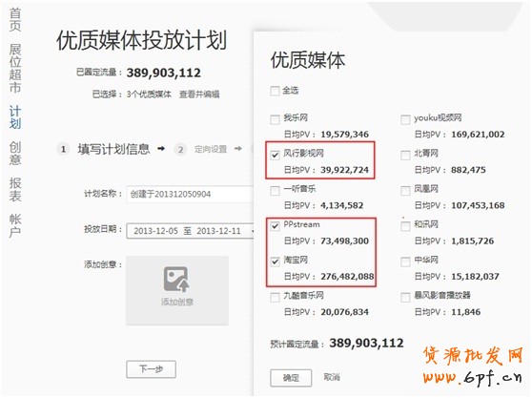Open 首页 in the left sidebar
This screenshot has height=398, width=532.
tap(15, 20)
